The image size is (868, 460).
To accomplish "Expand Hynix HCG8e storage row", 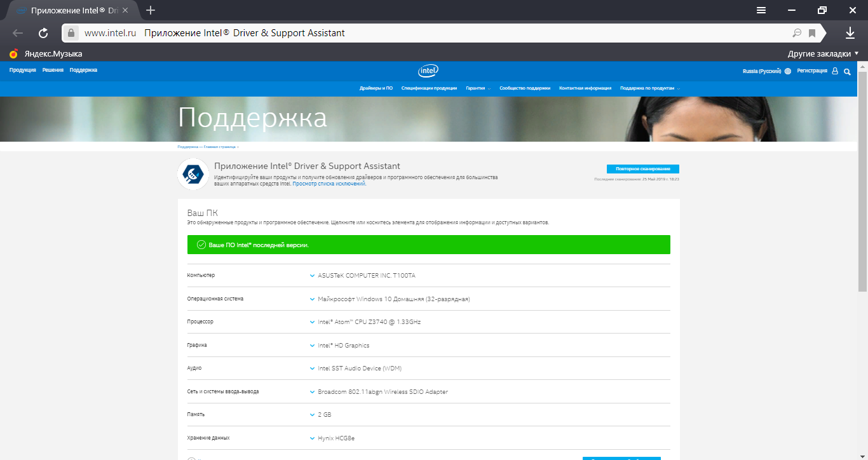I will pyautogui.click(x=428, y=438).
